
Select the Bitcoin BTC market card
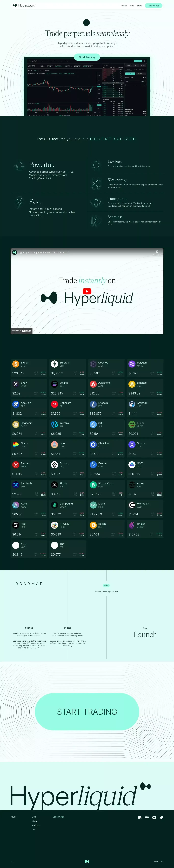(29, 368)
